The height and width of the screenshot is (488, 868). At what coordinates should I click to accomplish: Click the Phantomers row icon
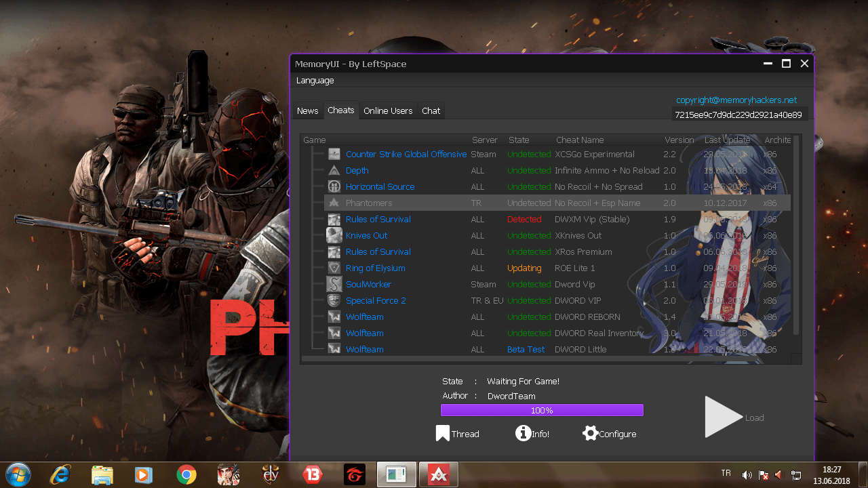(x=334, y=203)
